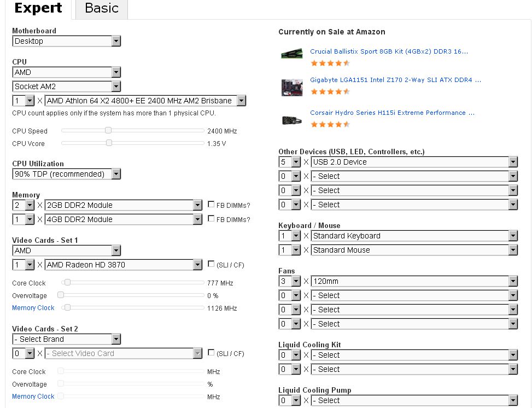Open the Motherboard Desktop dropdown
This screenshot has width=532, height=408.
(66, 41)
